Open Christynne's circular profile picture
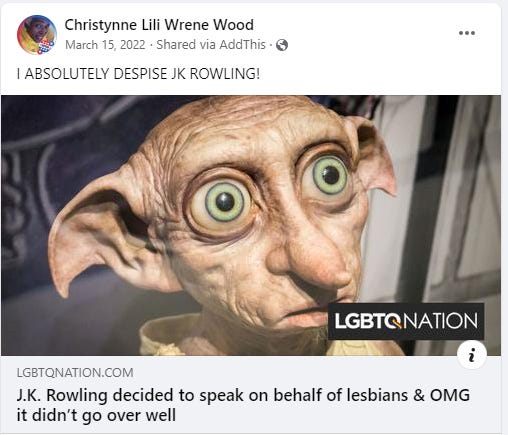This screenshot has height=435, width=508. pos(37,35)
